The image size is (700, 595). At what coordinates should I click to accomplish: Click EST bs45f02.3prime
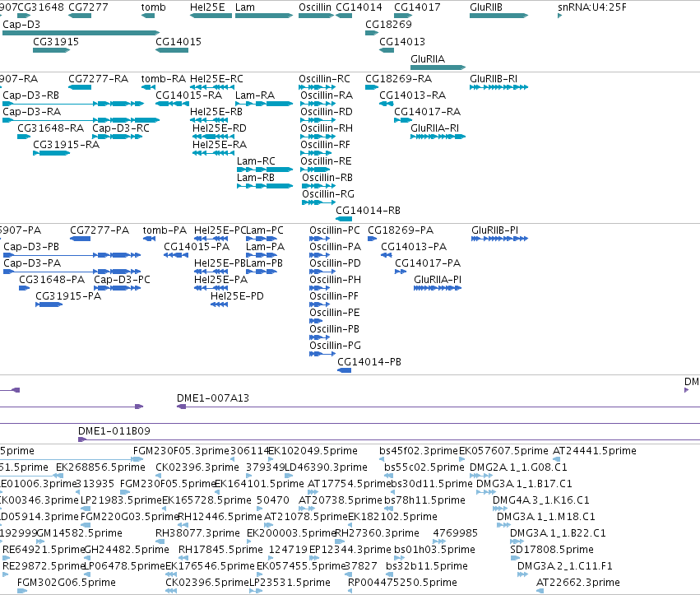[x=419, y=451]
